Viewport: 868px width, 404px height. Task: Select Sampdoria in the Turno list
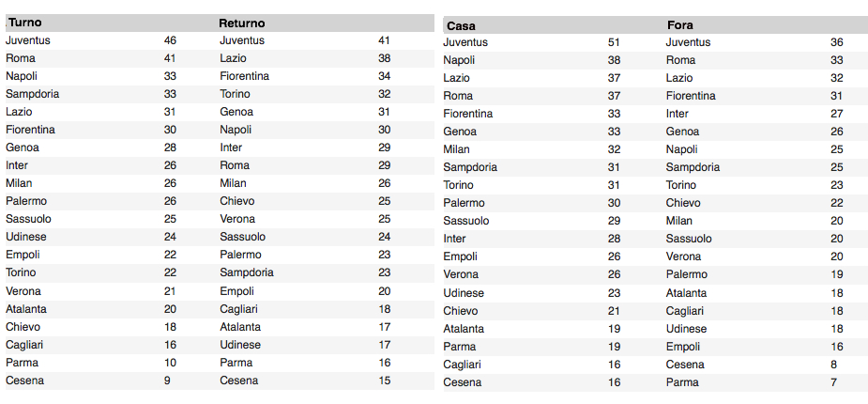click(x=32, y=94)
